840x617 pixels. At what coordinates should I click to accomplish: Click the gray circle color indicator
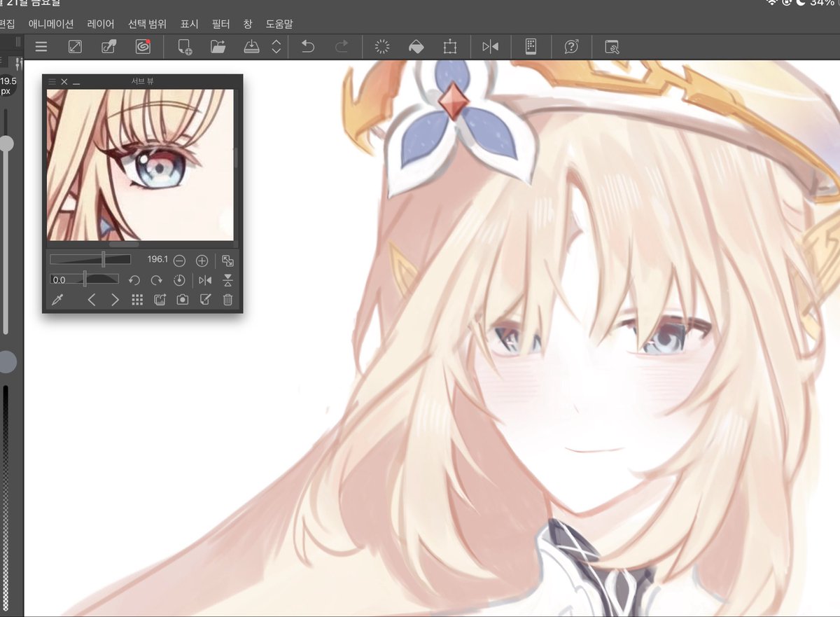[6, 362]
